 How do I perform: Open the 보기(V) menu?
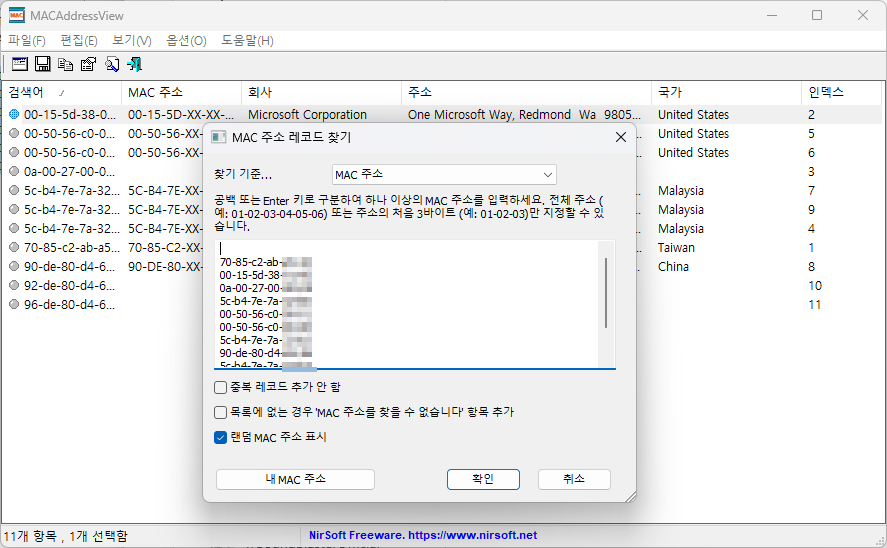[132, 41]
